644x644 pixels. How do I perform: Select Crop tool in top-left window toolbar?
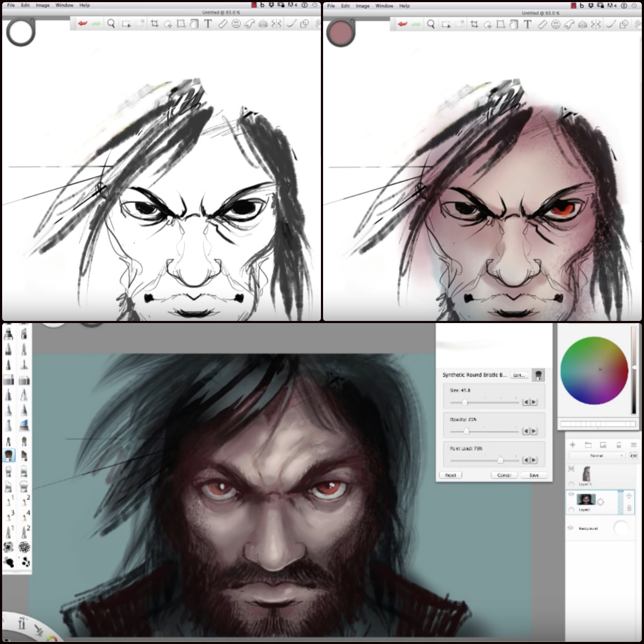pos(154,24)
